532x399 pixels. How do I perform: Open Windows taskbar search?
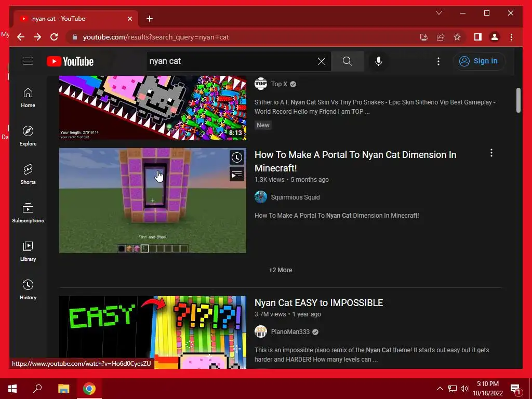(x=37, y=389)
